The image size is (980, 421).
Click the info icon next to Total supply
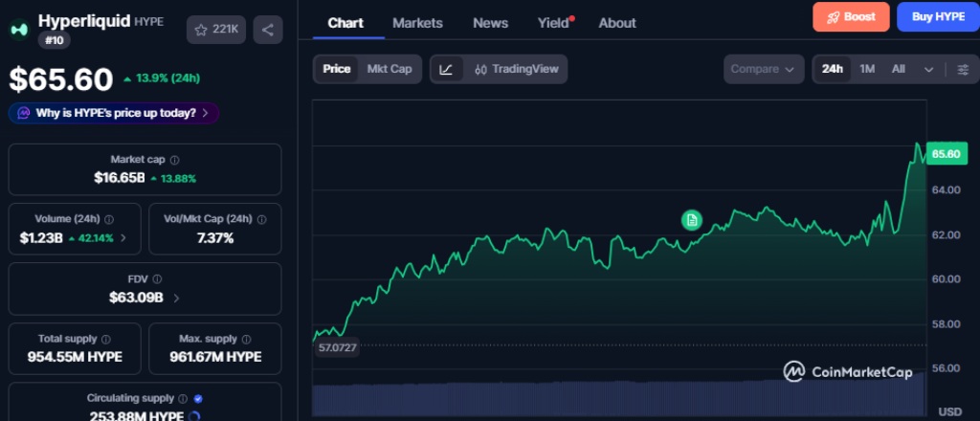pyautogui.click(x=106, y=339)
